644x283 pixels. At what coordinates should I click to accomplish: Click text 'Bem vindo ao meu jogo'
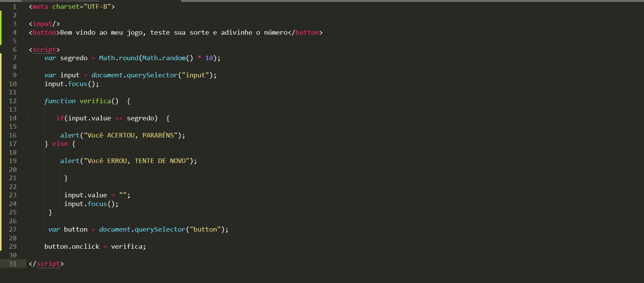[x=102, y=33]
